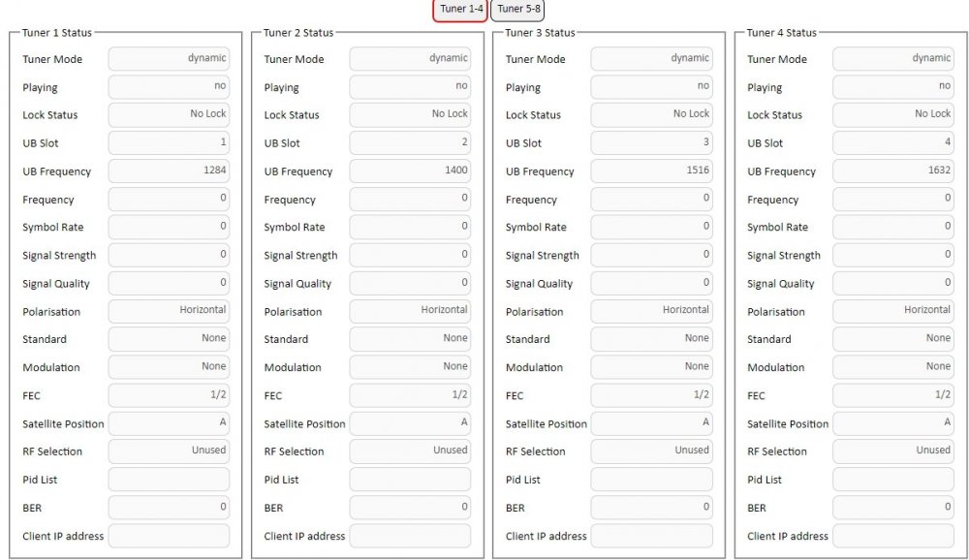969x560 pixels.
Task: Click Tuner 2 Signal Strength field
Action: [x=410, y=255]
